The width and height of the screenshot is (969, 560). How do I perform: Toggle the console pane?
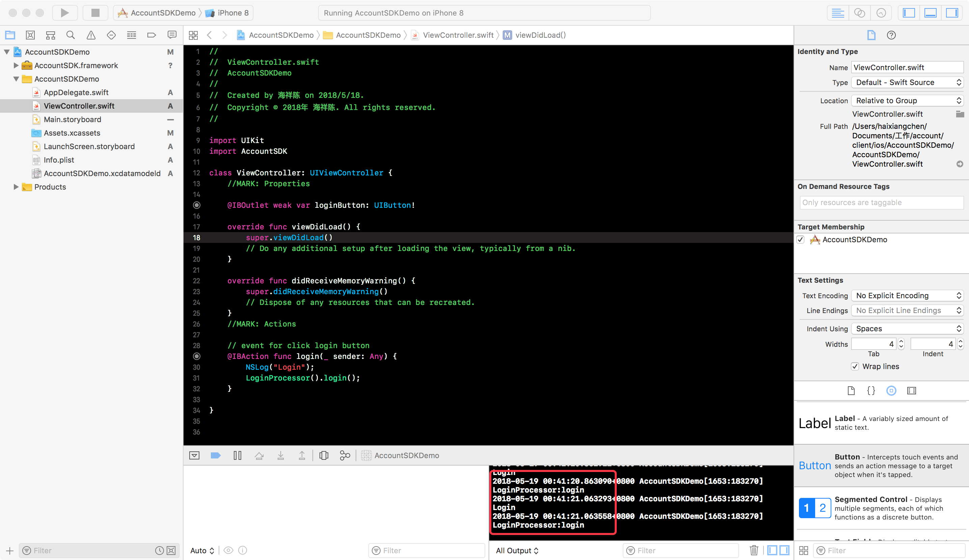click(784, 550)
